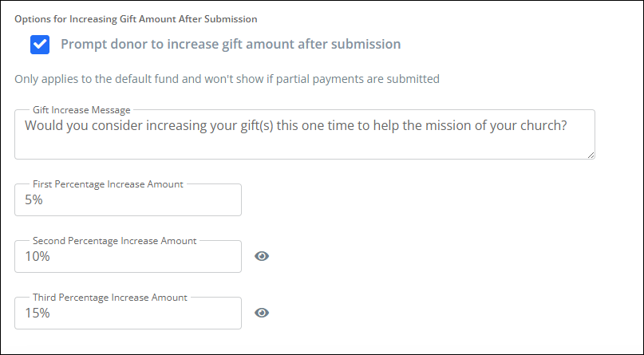Click the 'Only applies to the default fund' note

pyautogui.click(x=227, y=79)
